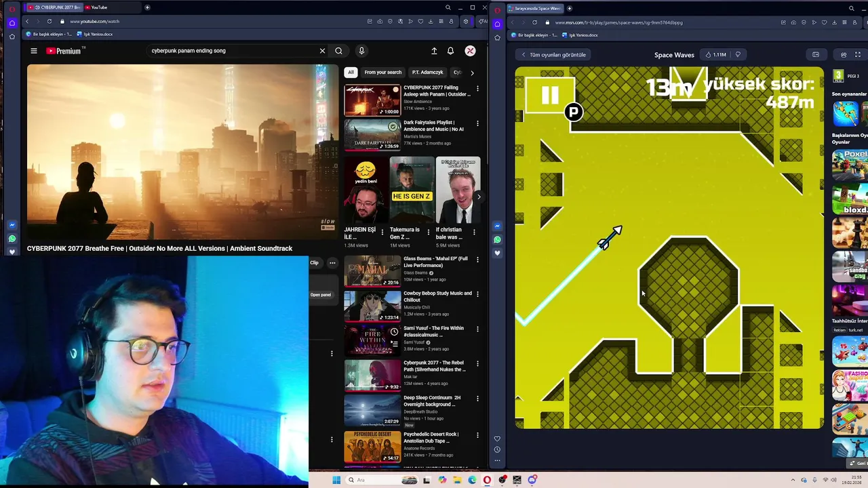Click Tüm oyunları görüntüle button
Screen dimensions: 868x488
pos(553,55)
